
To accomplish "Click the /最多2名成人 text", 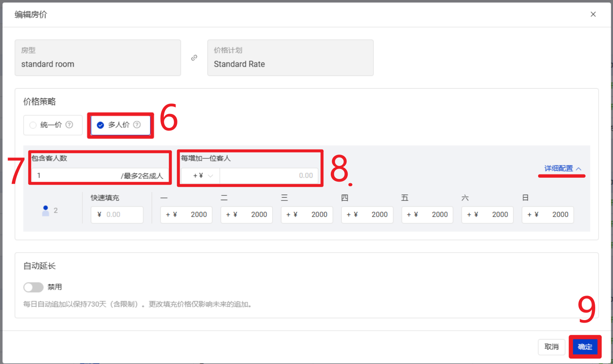I will click(142, 176).
